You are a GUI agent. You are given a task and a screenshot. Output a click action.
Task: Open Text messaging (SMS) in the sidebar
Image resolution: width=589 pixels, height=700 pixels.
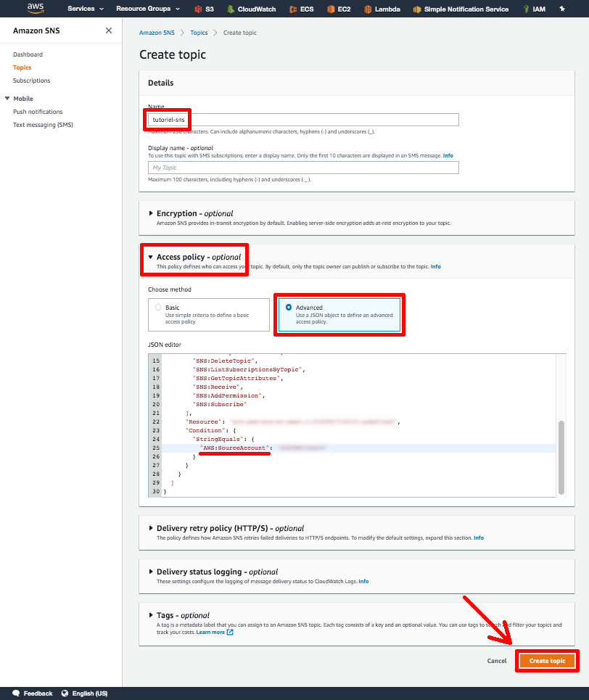point(43,125)
